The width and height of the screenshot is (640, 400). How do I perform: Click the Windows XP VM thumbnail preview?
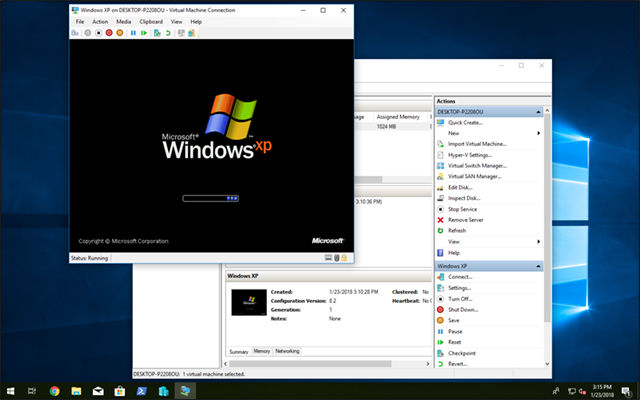[249, 302]
